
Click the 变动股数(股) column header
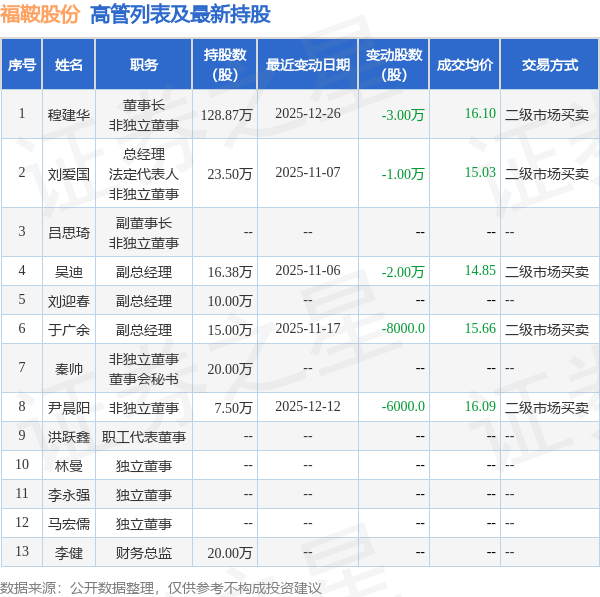click(394, 64)
